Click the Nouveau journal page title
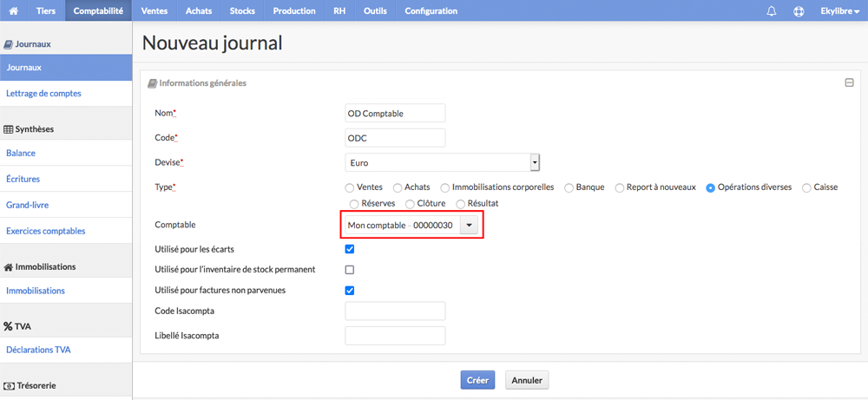 [212, 43]
